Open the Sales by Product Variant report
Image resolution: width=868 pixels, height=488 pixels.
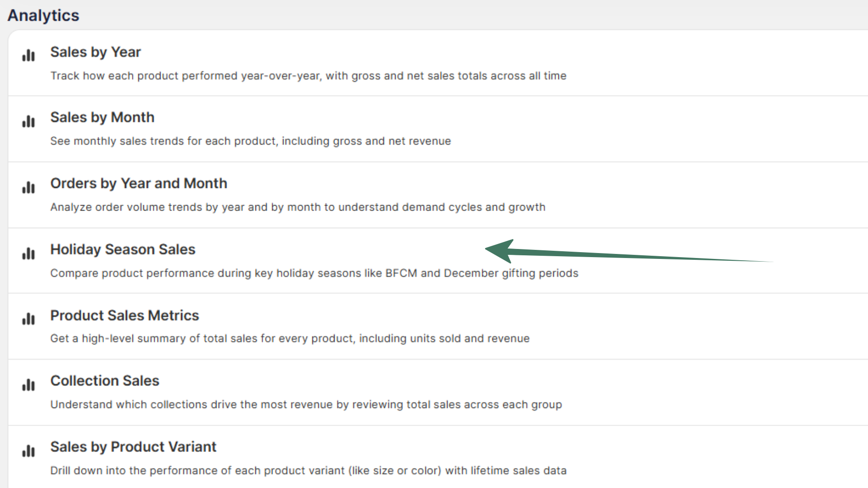point(133,447)
